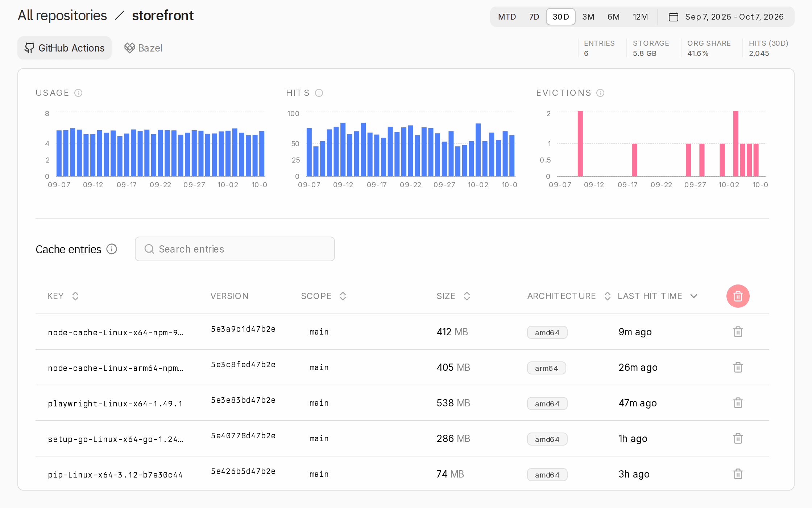Select the 3M time range
Image resolution: width=812 pixels, height=508 pixels.
588,17
